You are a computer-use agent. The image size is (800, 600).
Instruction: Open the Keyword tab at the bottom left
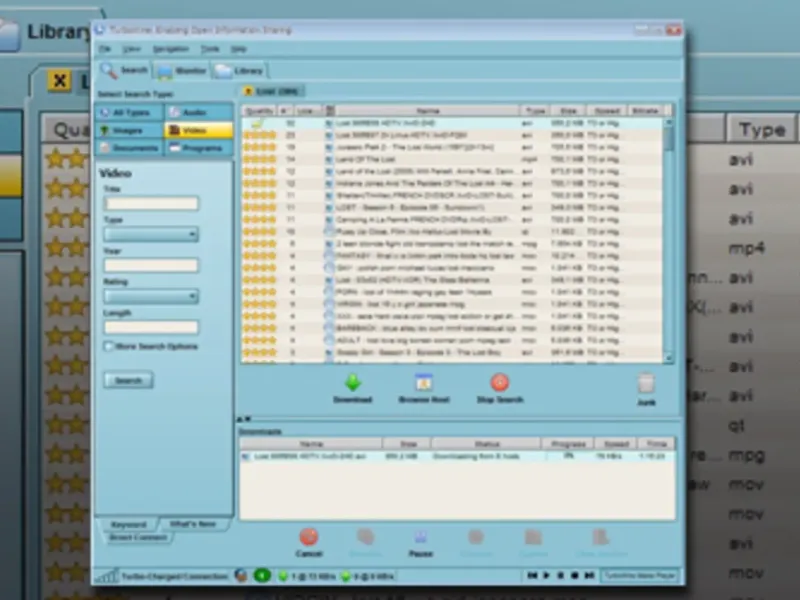[x=129, y=524]
